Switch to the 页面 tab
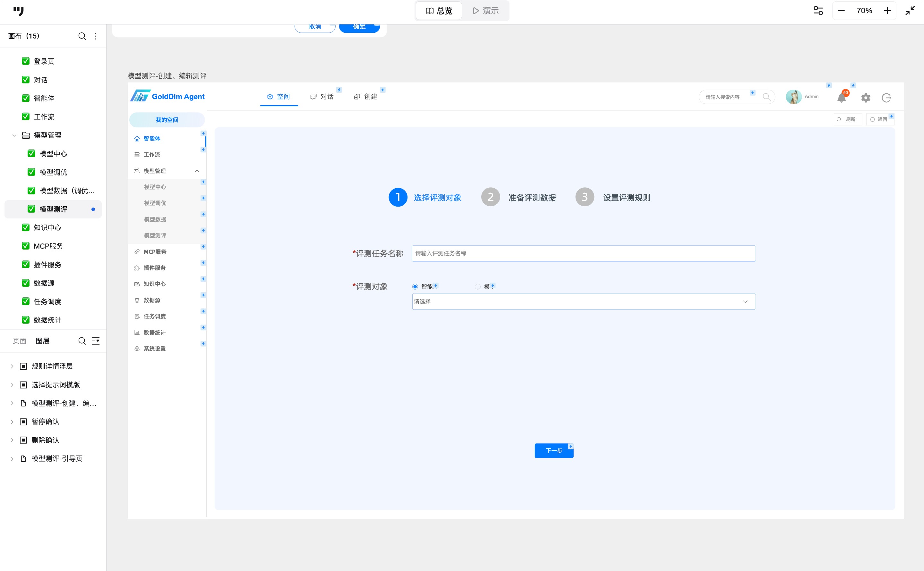The width and height of the screenshot is (924, 571). pos(20,341)
